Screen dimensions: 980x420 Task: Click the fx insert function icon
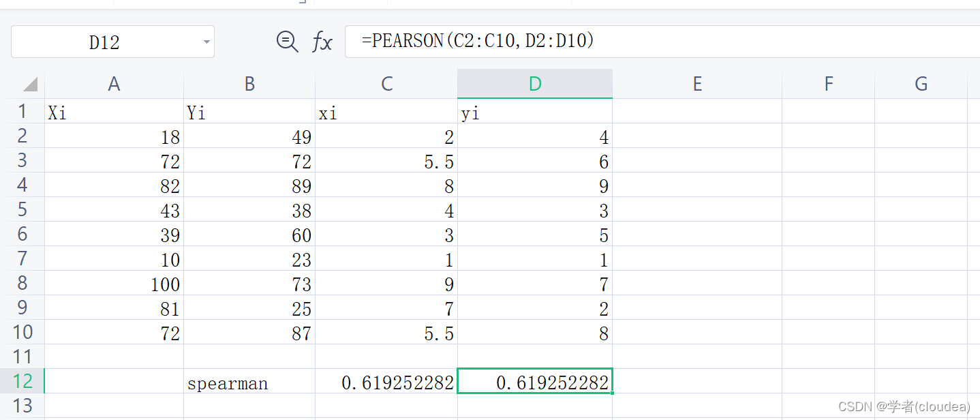(x=322, y=42)
